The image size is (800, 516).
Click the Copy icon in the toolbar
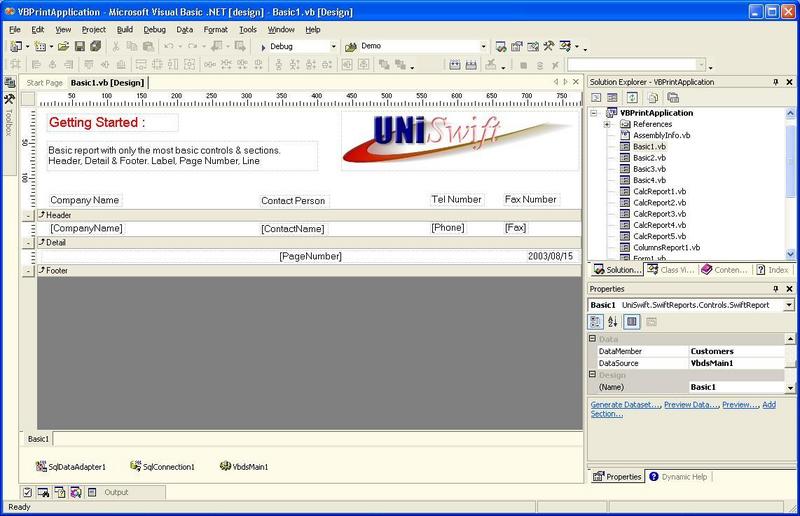click(x=132, y=46)
